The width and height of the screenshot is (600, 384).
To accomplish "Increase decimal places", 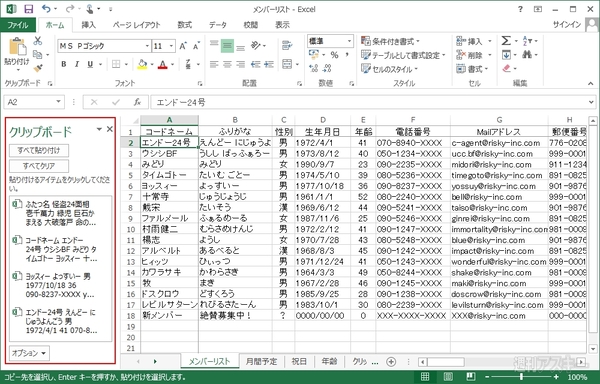I will coord(314,68).
